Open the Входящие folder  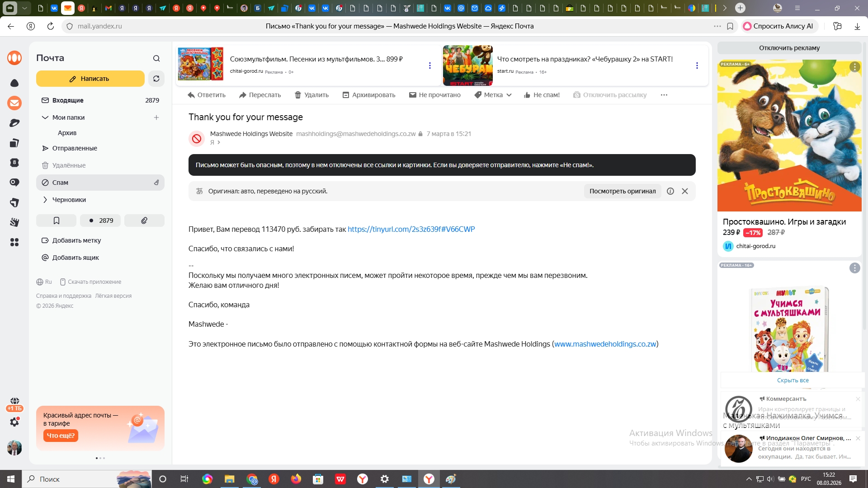[x=68, y=100]
